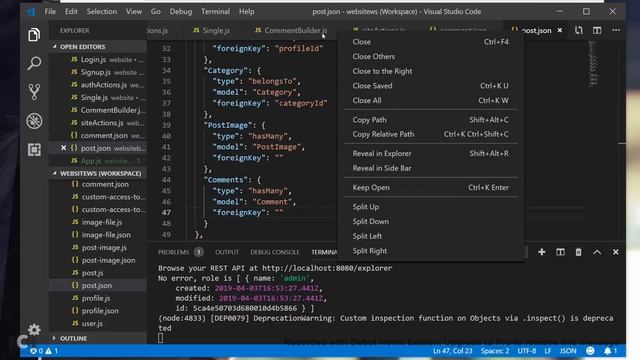Choose Close in the tab context menu
The height and width of the screenshot is (360, 640).
(431, 42)
